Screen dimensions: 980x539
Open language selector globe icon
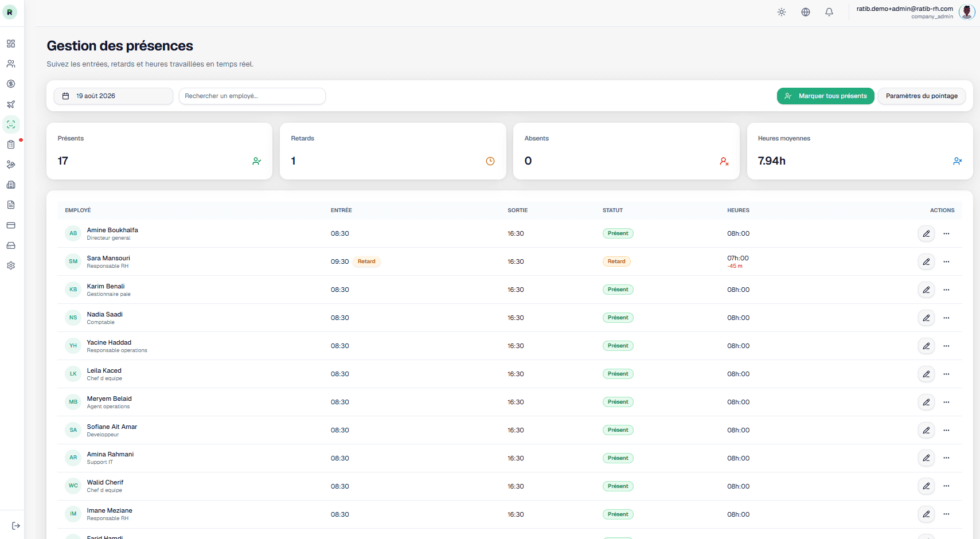pos(806,12)
